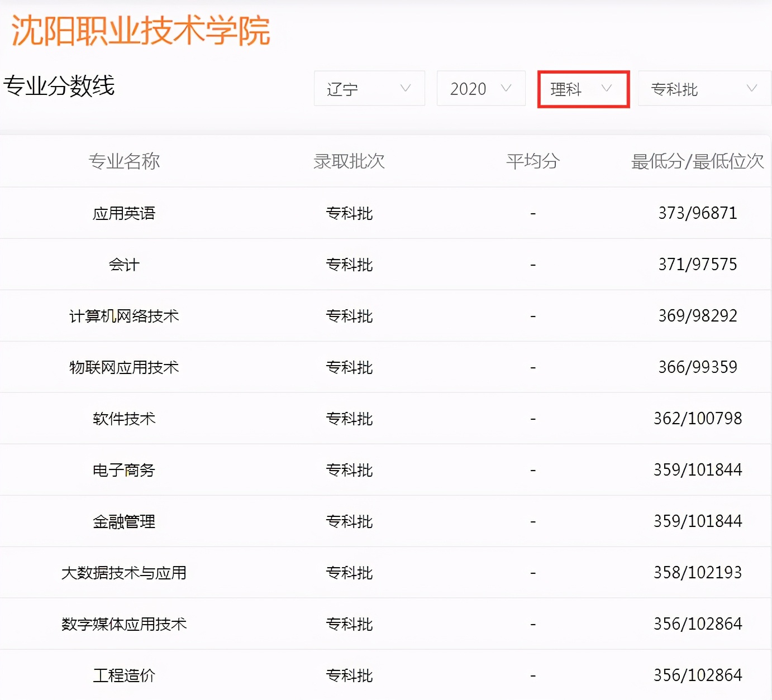Click 专科批 batch label for 工程造价
The width and height of the screenshot is (772, 700).
(349, 675)
